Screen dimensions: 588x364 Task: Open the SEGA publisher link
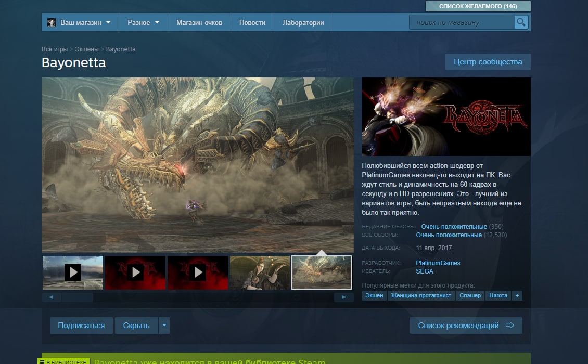[425, 271]
